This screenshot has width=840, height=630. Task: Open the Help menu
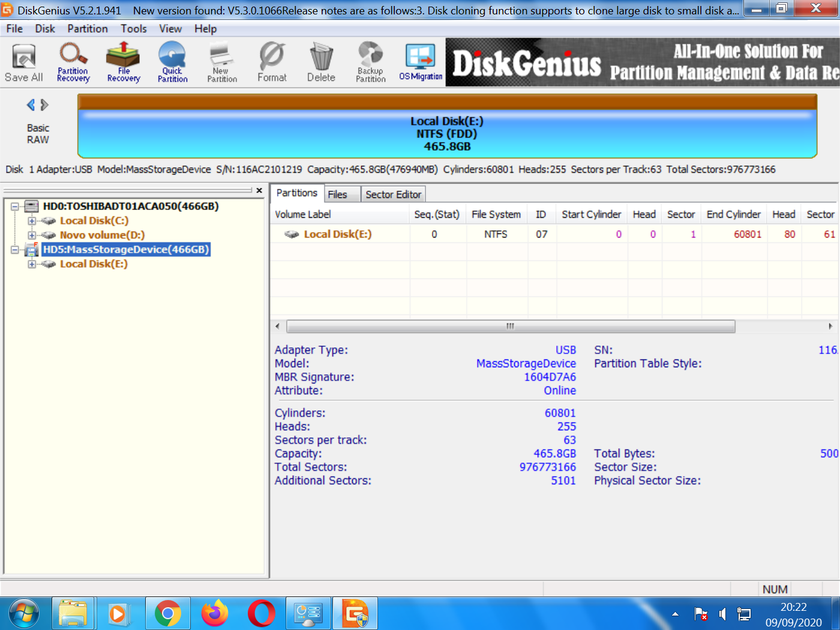[205, 29]
